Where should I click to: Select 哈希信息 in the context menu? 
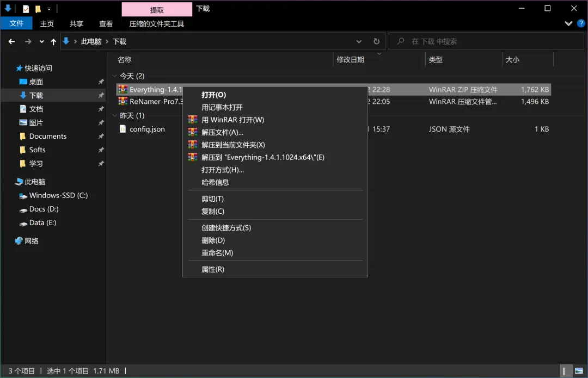(x=275, y=182)
